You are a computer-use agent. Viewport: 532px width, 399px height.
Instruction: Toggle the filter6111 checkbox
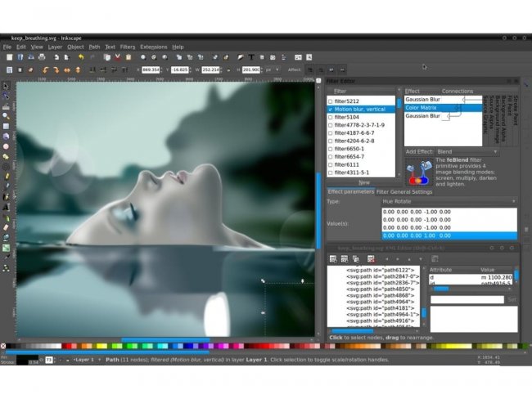pyautogui.click(x=331, y=164)
